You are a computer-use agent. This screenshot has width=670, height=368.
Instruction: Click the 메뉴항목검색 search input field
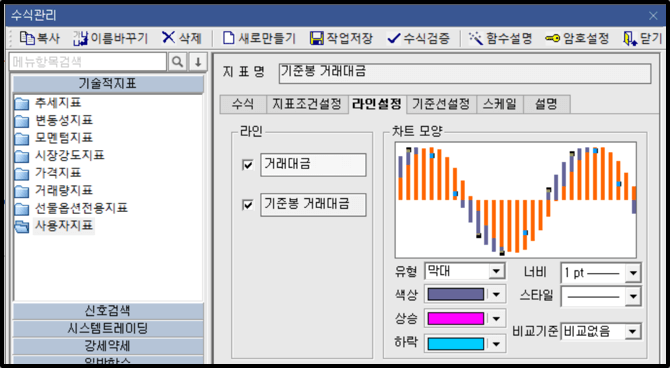pyautogui.click(x=88, y=62)
